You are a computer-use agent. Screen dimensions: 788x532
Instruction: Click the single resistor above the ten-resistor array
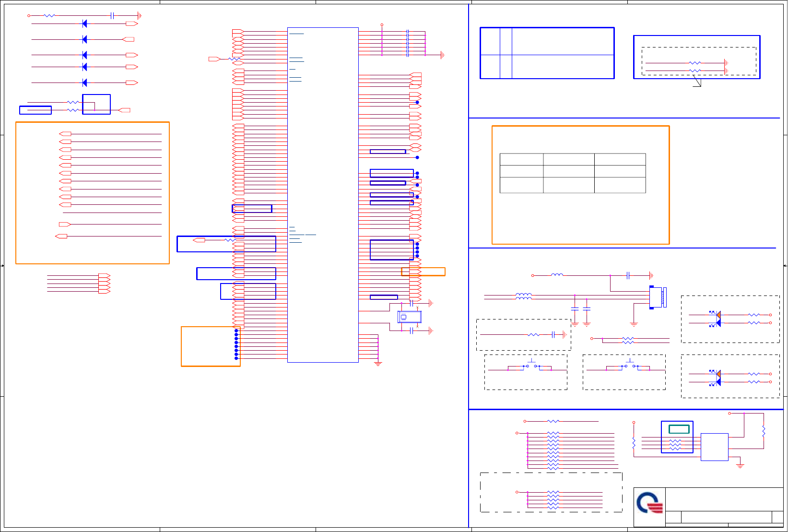click(553, 421)
